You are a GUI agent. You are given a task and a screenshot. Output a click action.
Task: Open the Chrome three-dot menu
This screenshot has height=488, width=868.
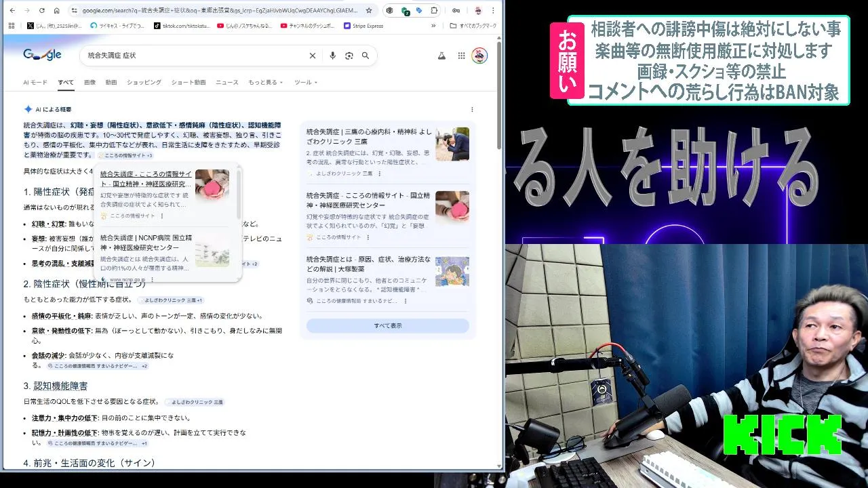point(493,11)
